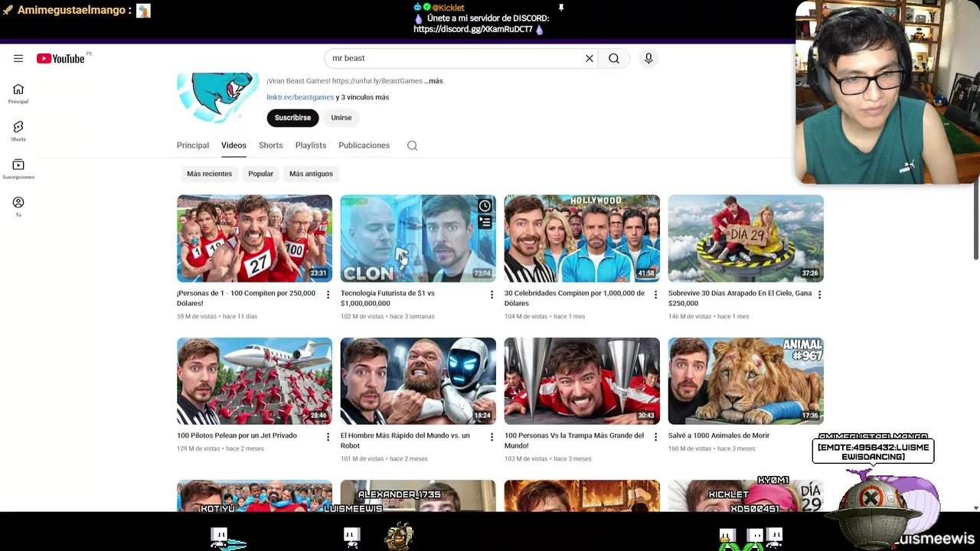Open the MrBeast channel avatar

click(217, 97)
